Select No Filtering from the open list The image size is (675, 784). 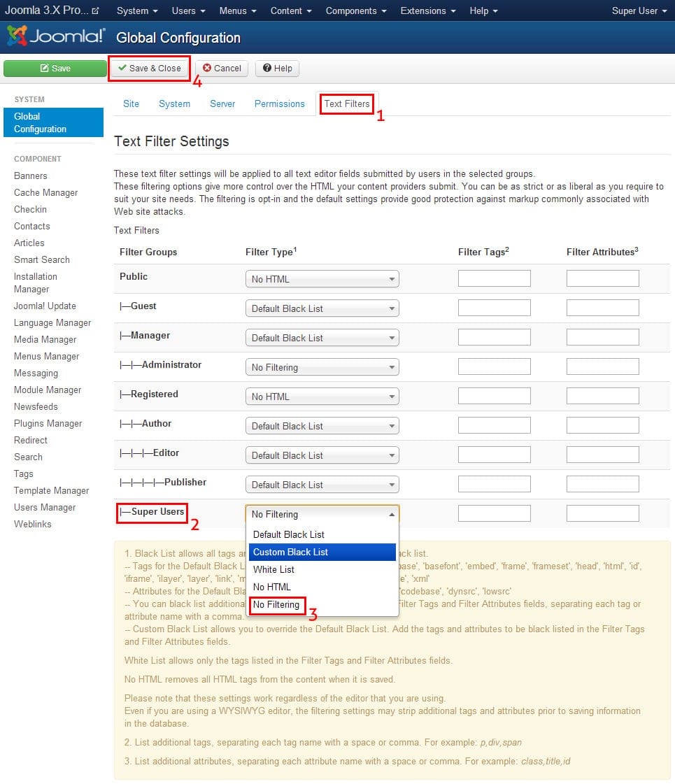click(276, 604)
